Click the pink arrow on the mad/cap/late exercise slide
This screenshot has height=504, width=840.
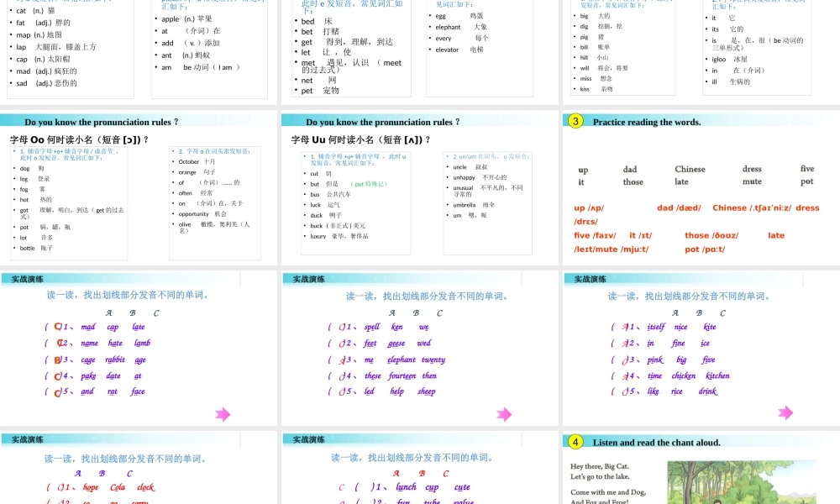click(x=223, y=414)
